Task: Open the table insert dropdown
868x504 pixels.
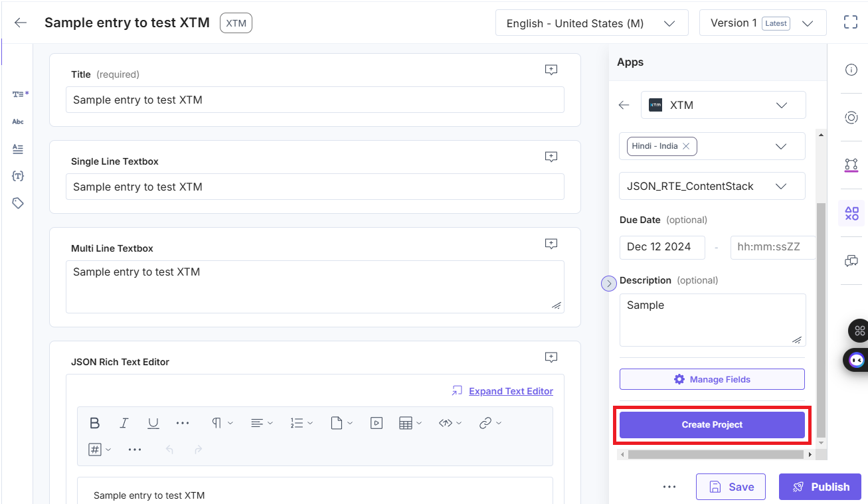Action: (x=410, y=423)
